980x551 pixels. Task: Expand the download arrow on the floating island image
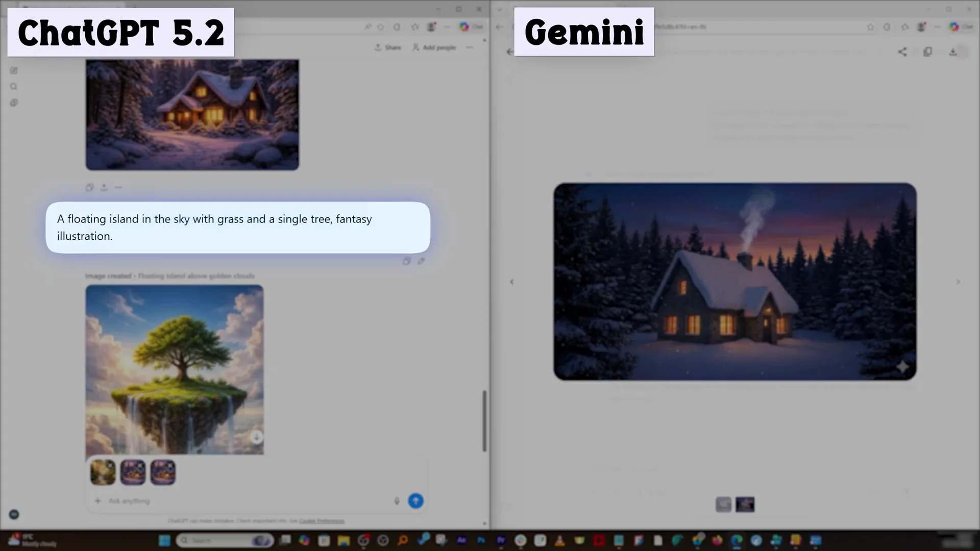tap(257, 437)
